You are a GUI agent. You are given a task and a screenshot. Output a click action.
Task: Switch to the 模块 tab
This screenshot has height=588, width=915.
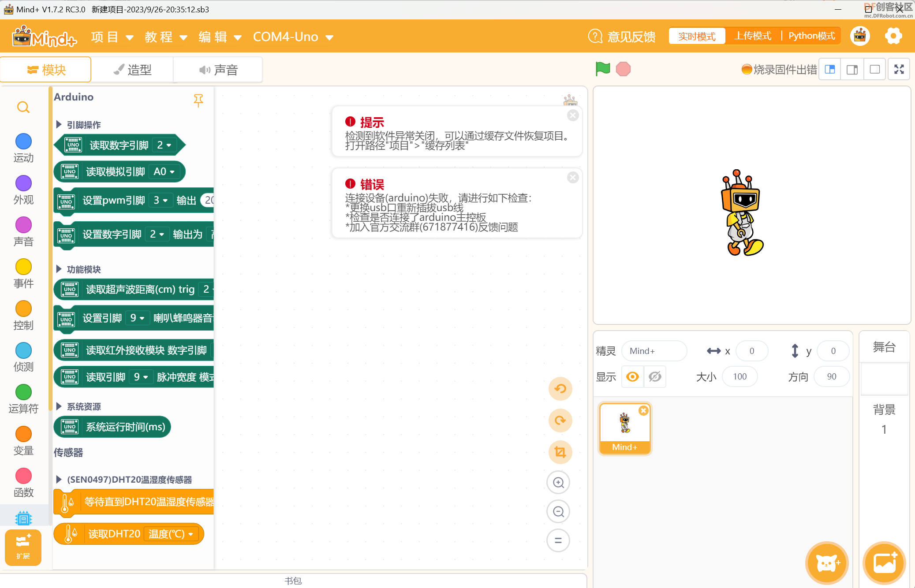46,69
